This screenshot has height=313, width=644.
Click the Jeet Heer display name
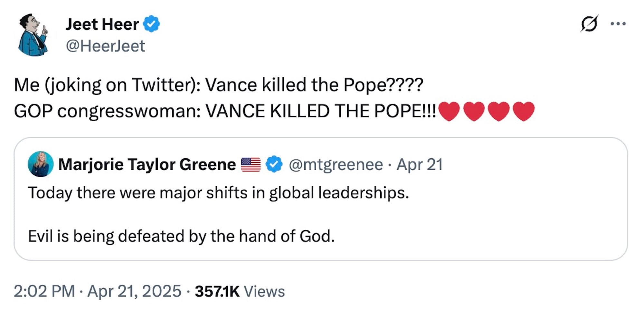pos(102,24)
